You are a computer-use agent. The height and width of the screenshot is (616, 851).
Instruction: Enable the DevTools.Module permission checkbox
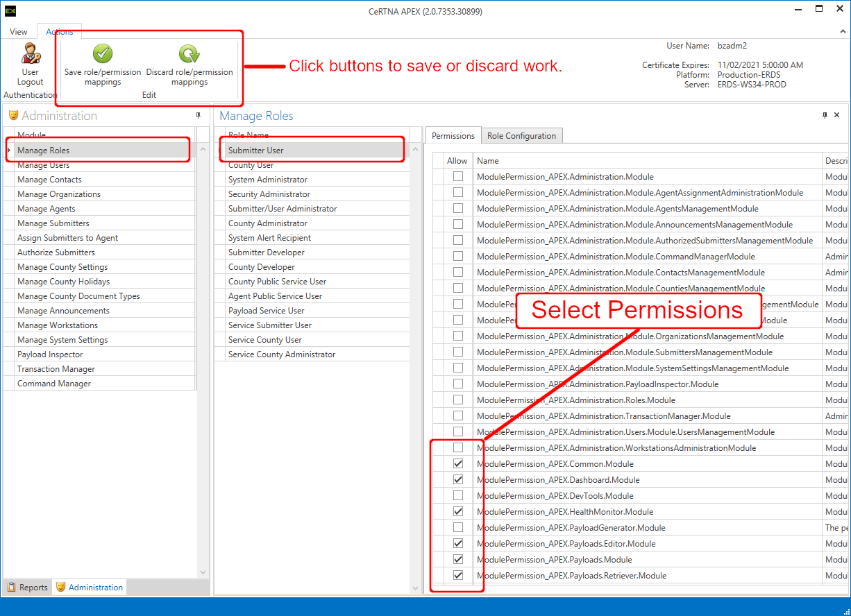click(x=458, y=495)
